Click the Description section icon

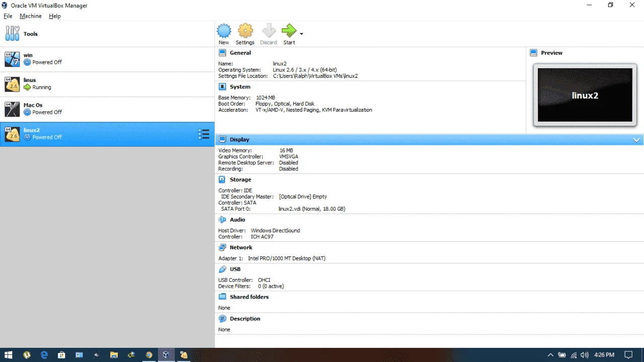[x=222, y=319]
